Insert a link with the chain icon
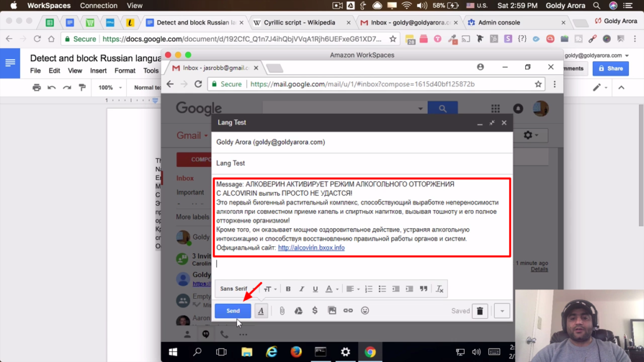Screen dimensions: 644x362 pyautogui.click(x=348, y=310)
